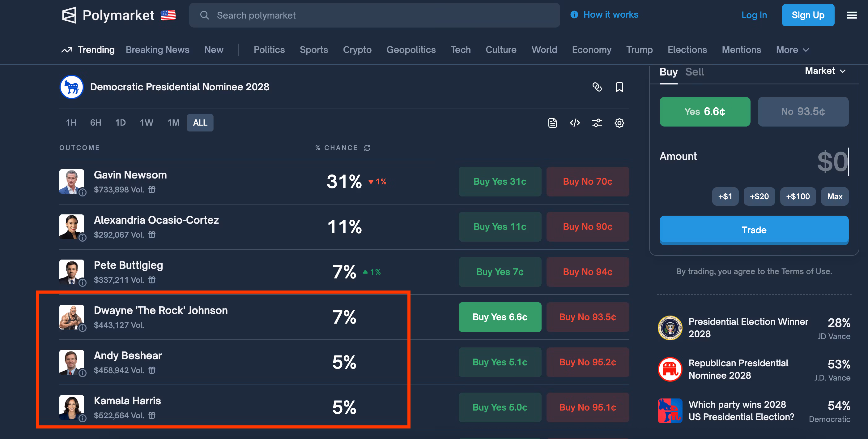Click Buy No 90¢ for Ocasio-Cortez
This screenshot has height=439, width=868.
[587, 226]
